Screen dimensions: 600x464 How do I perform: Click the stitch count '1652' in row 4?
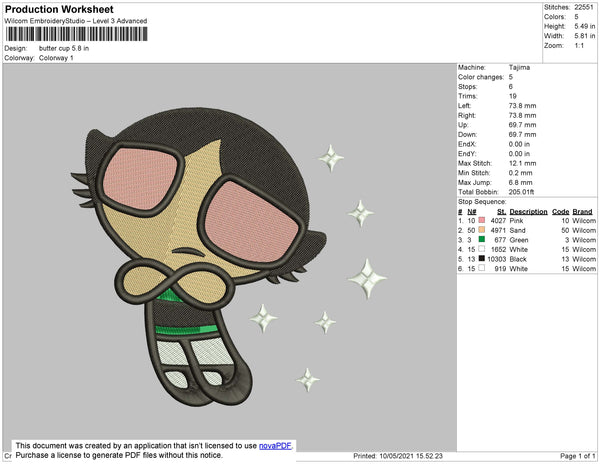click(499, 249)
